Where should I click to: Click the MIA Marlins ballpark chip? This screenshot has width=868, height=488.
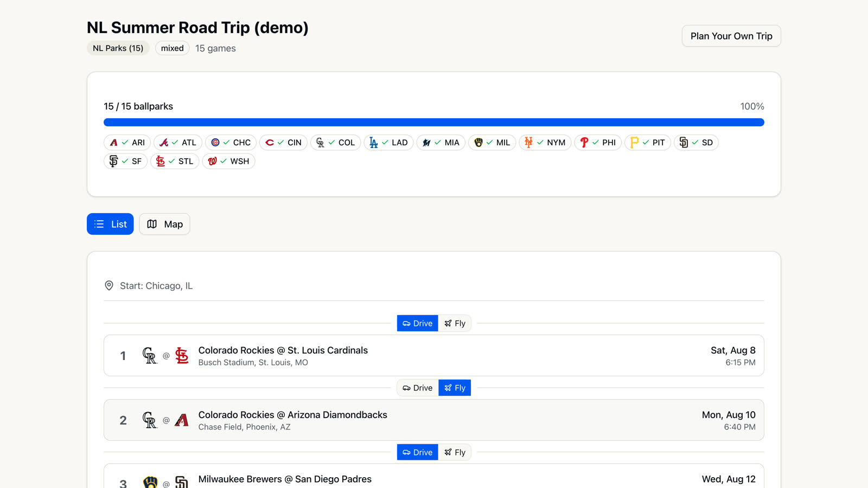point(441,143)
